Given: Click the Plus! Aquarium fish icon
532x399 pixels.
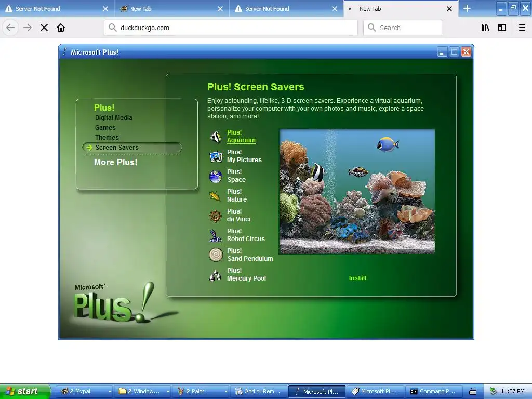Looking at the screenshot, I should pyautogui.click(x=216, y=137).
